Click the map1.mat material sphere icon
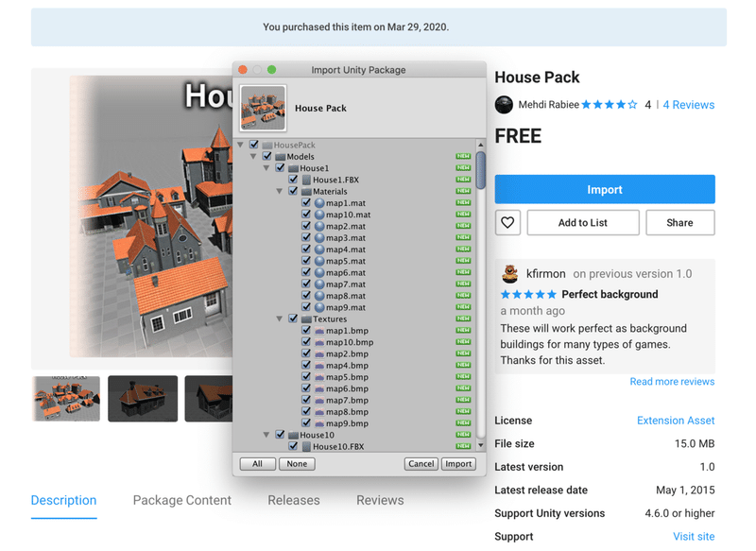The width and height of the screenshot is (756, 551). 319,203
